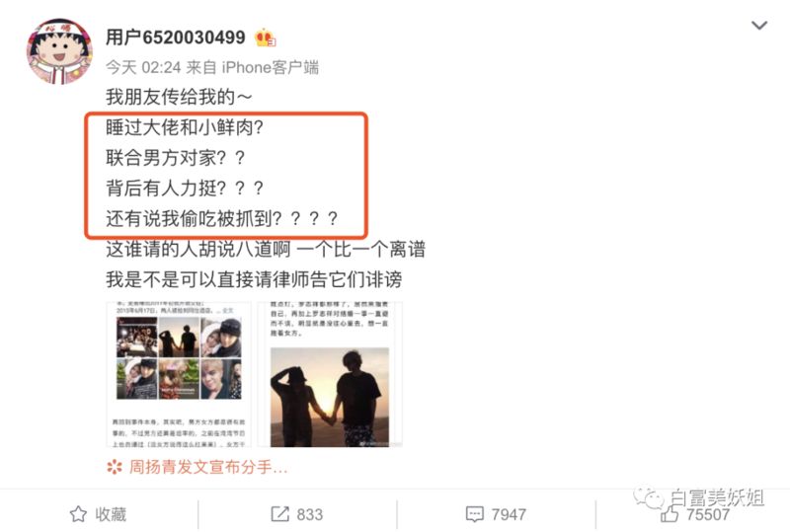The width and height of the screenshot is (790, 532).
Task: Tap the crown membership badge icon
Action: click(x=265, y=38)
